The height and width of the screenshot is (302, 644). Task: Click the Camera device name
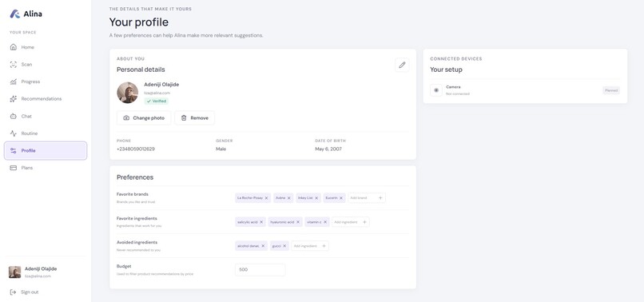tap(453, 87)
